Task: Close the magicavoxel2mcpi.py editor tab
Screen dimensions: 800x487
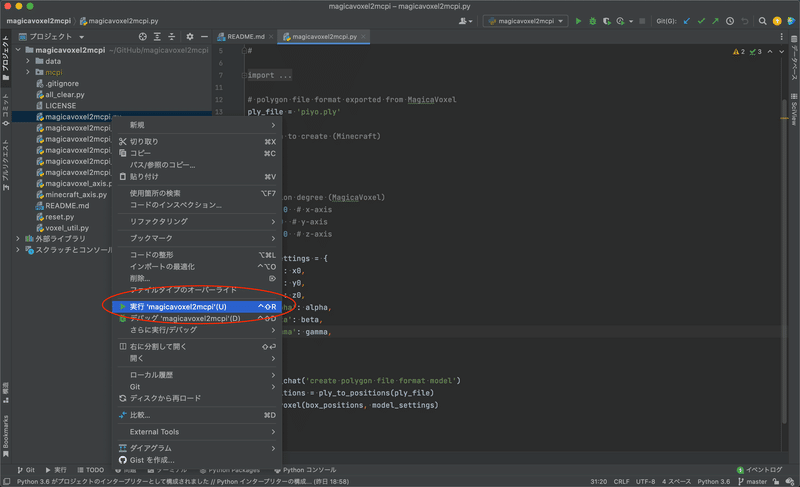Action: coord(363,37)
